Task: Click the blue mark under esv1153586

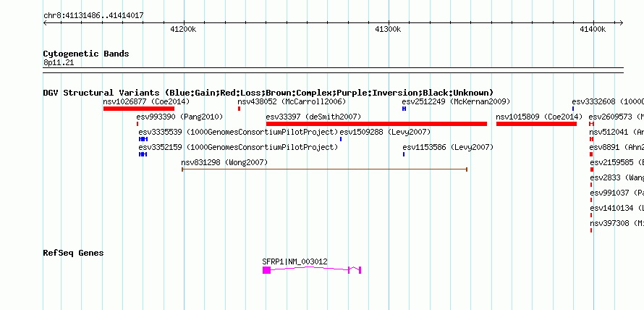Action: pyautogui.click(x=404, y=154)
